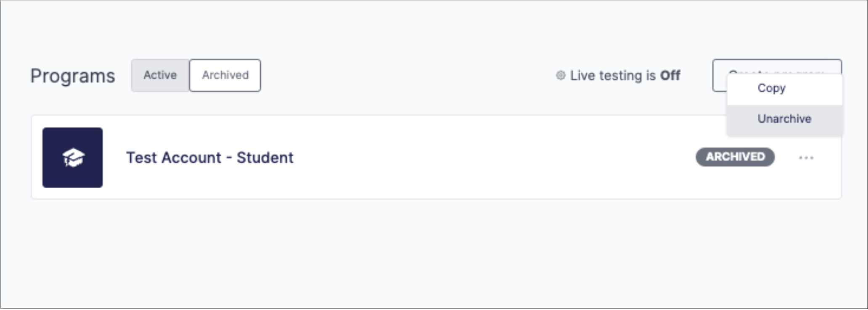This screenshot has height=310, width=868.
Task: Choose Unarchive from the context menu
Action: 785,119
